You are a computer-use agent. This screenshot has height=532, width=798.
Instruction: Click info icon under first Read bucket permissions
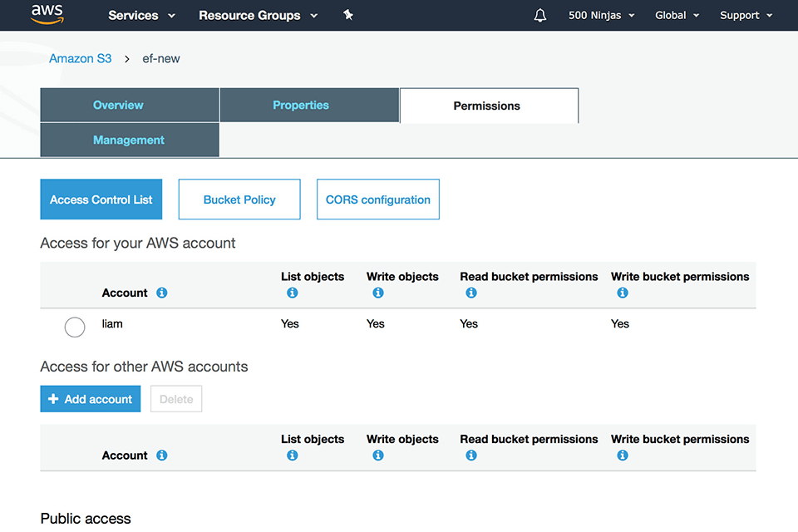pos(471,293)
